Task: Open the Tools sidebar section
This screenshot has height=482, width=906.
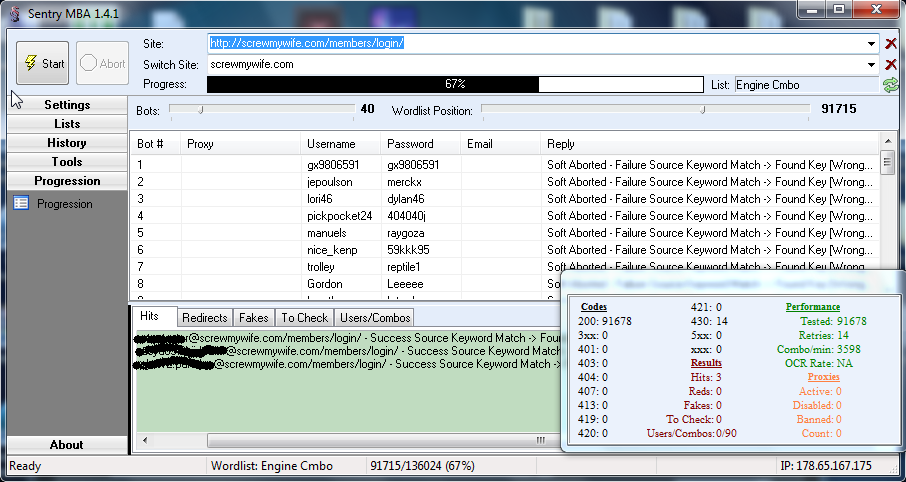Action: [x=67, y=162]
